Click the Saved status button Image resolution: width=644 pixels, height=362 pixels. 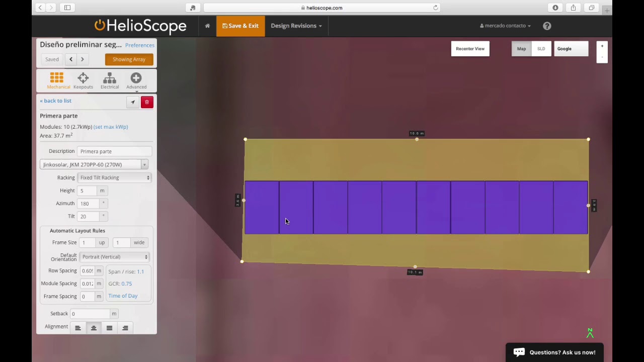click(52, 59)
